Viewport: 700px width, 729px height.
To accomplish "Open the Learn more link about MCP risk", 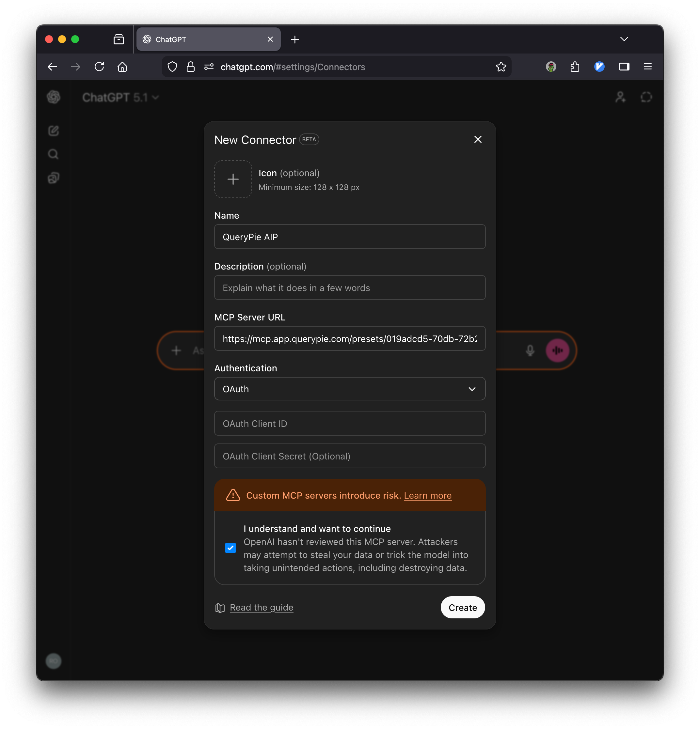I will pos(428,496).
